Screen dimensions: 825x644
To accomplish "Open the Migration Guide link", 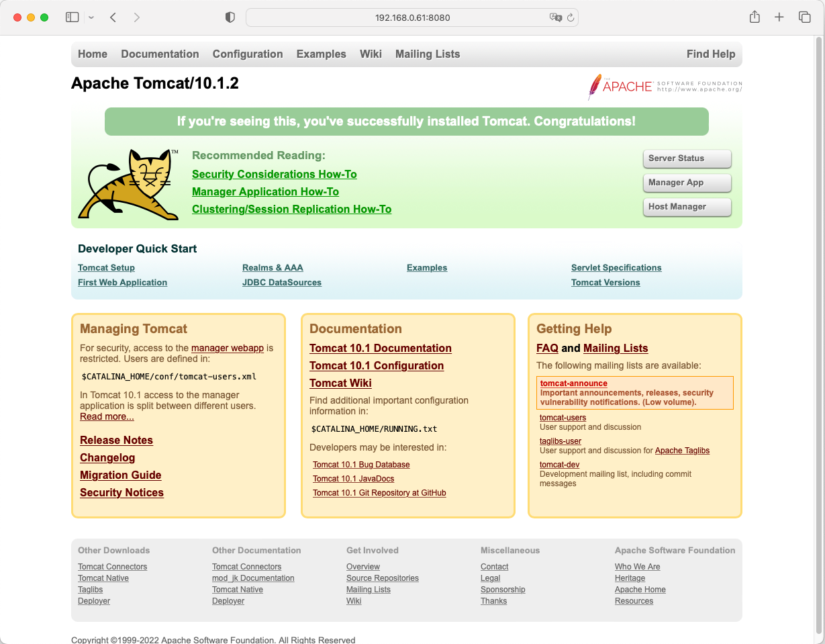I will click(121, 475).
